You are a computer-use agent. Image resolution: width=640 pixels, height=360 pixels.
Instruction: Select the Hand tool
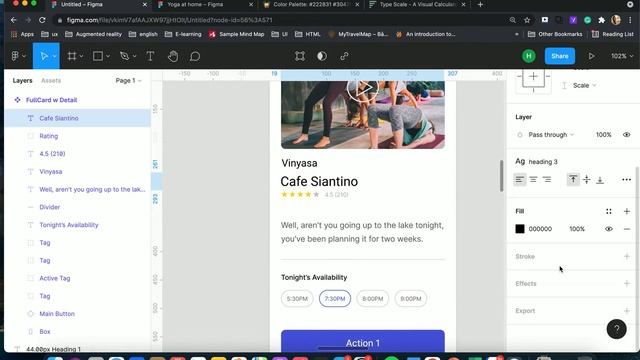pyautogui.click(x=173, y=56)
